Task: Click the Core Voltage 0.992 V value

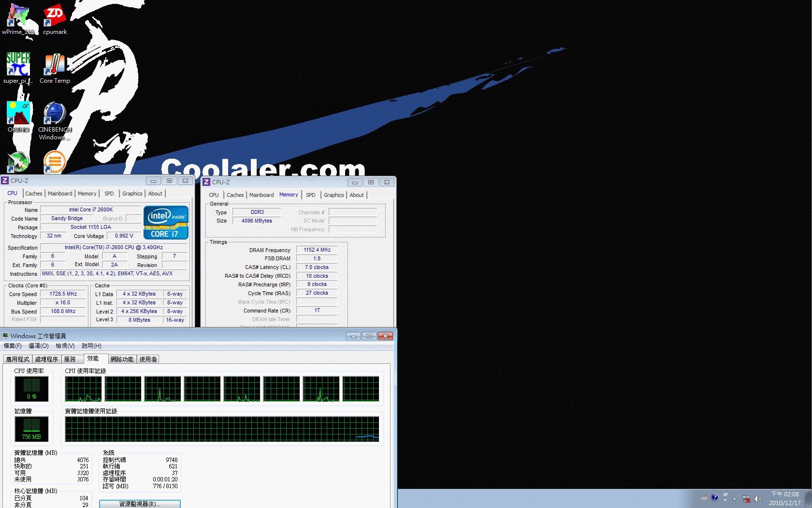Action: (x=124, y=236)
